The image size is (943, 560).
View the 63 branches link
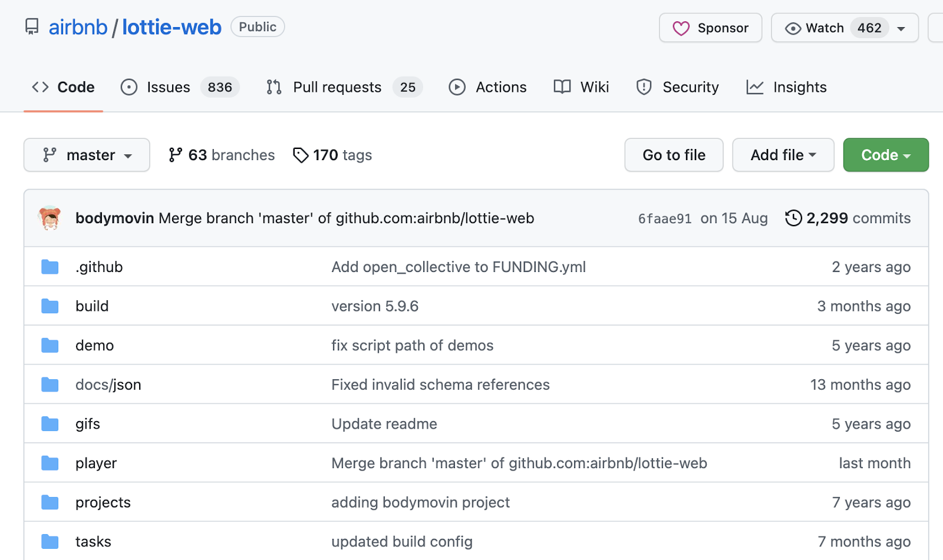coord(222,155)
